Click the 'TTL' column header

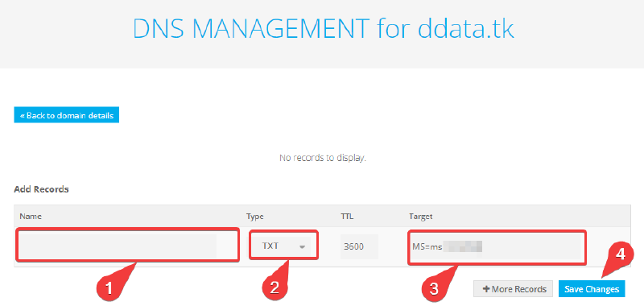pyautogui.click(x=347, y=216)
